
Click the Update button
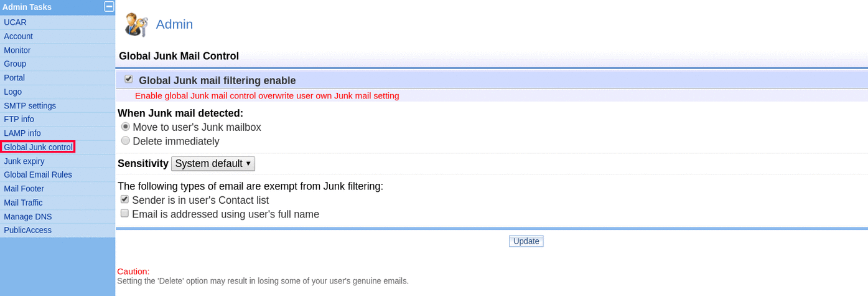coord(526,241)
